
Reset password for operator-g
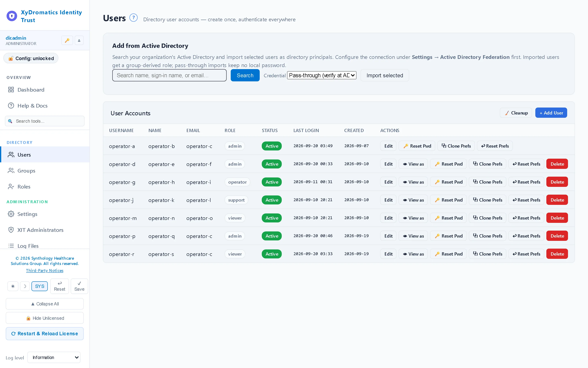coord(448,182)
